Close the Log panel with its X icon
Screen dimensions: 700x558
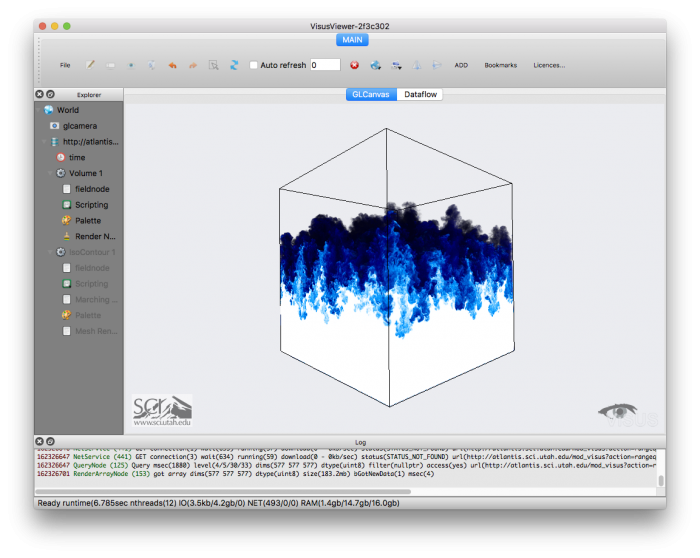pyautogui.click(x=39, y=441)
